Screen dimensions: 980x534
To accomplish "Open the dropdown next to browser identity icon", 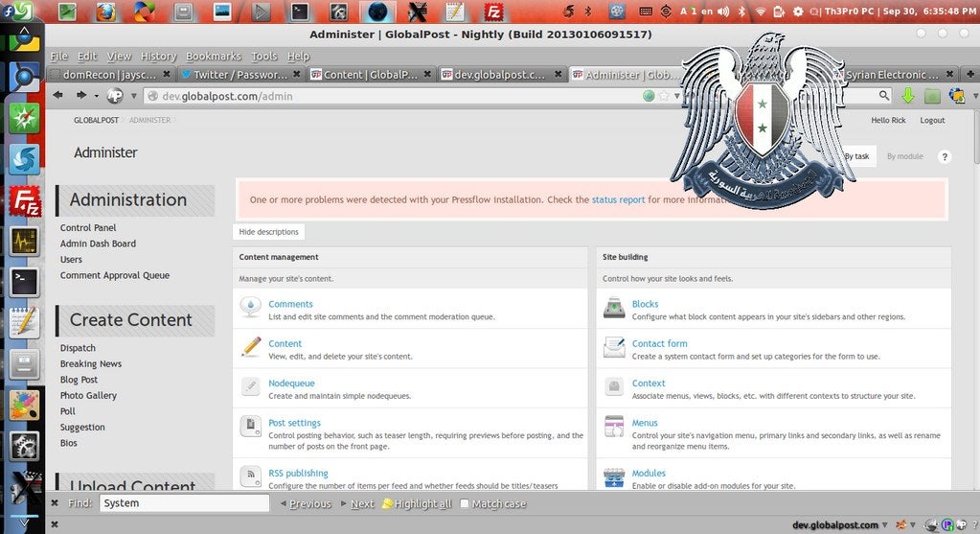I will click(134, 96).
